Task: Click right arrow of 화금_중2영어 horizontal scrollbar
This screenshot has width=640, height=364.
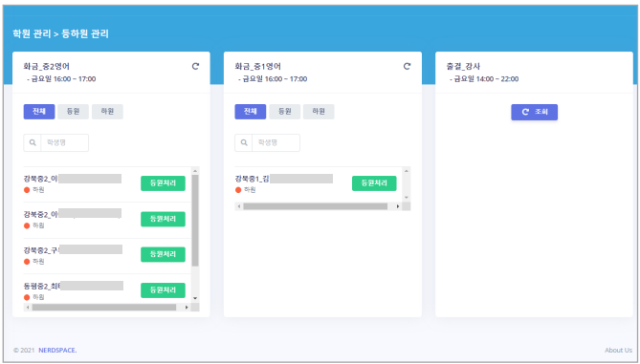Action: (x=187, y=307)
